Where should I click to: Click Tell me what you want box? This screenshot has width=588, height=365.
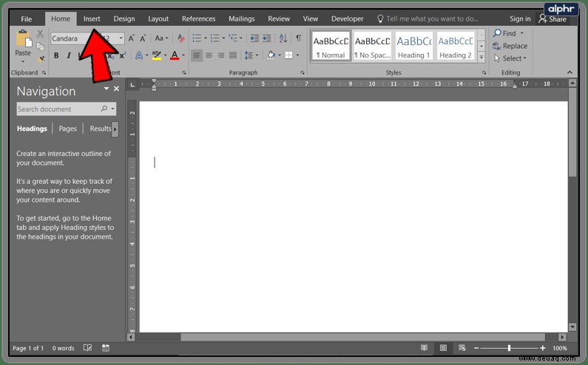pyautogui.click(x=428, y=18)
